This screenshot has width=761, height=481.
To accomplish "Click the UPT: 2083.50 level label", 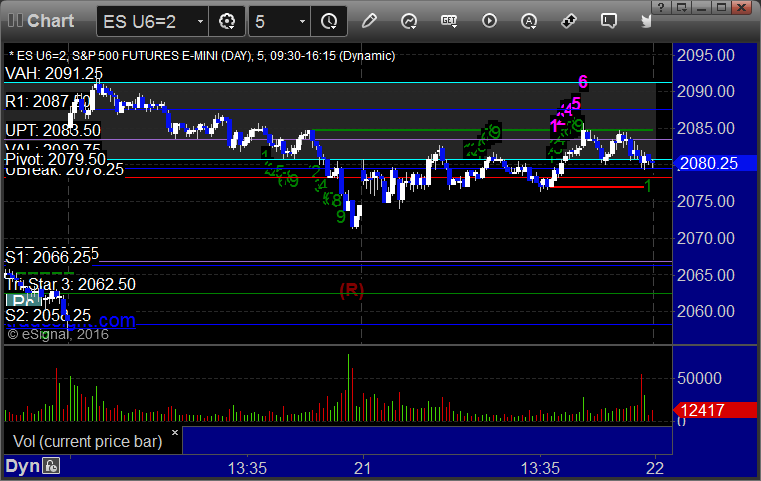I will pyautogui.click(x=53, y=130).
